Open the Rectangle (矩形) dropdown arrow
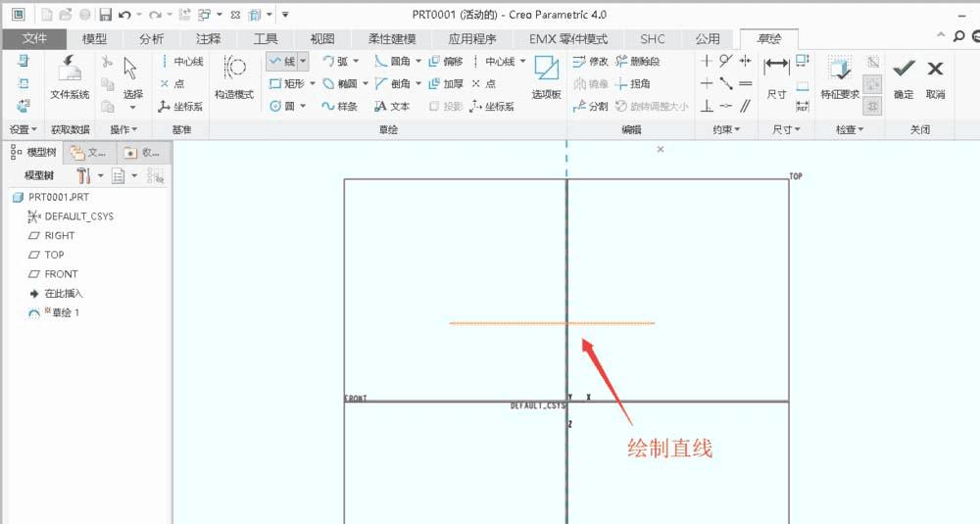Viewport: 980px width, 524px height. [313, 83]
